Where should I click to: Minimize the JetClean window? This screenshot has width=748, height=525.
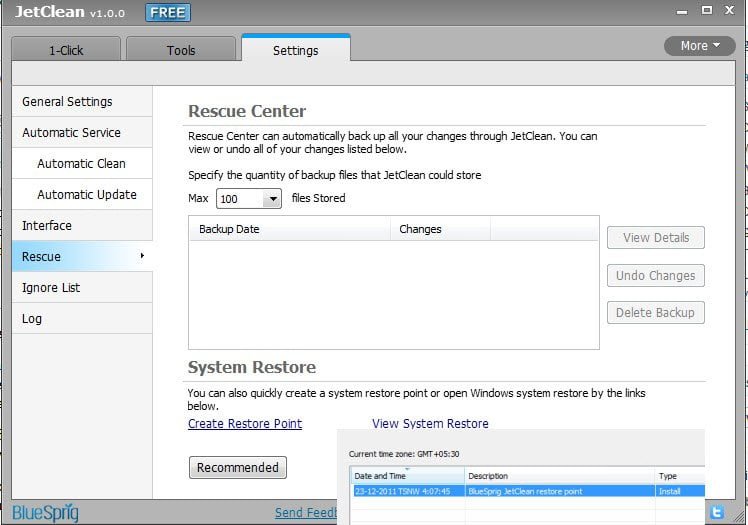[682, 11]
